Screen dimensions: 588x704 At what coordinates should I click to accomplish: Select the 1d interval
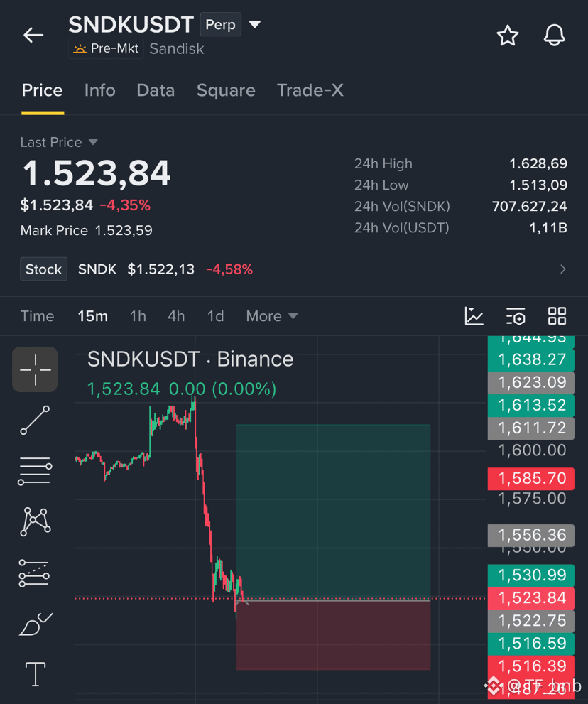[x=215, y=316]
